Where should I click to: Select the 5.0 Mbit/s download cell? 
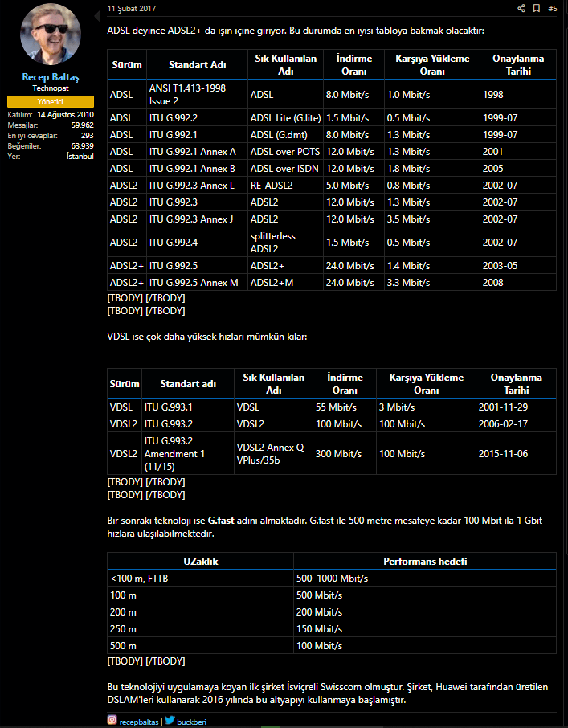point(353,186)
